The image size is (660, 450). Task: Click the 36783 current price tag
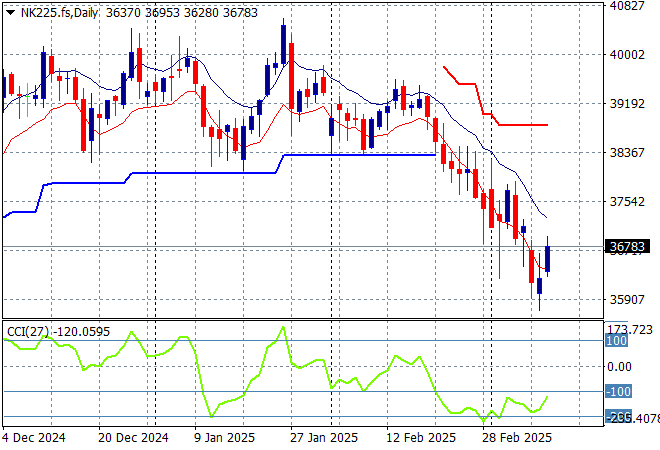626,246
